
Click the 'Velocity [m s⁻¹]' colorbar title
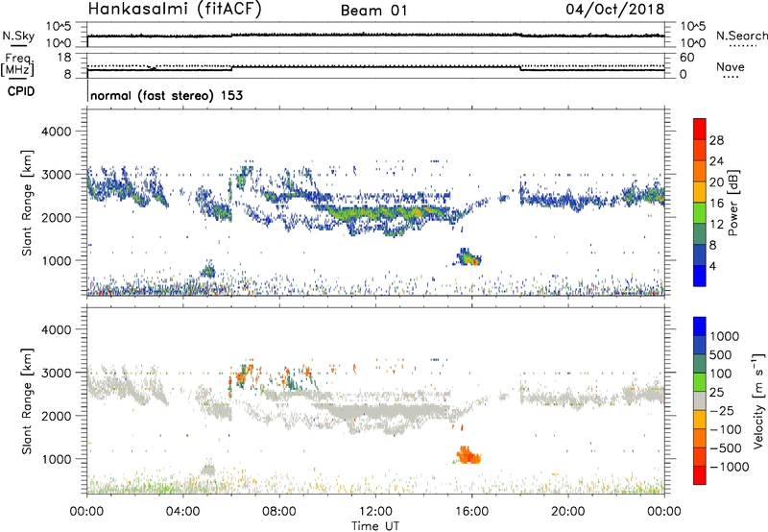click(x=758, y=400)
